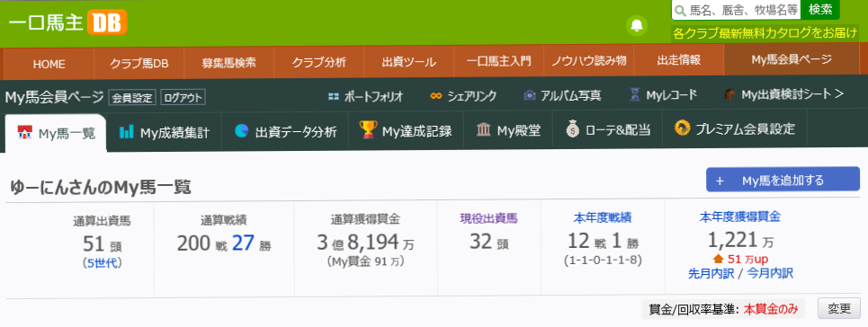Switch to the My殿堂 tab
Screen dimensions: 868x327
click(508, 130)
